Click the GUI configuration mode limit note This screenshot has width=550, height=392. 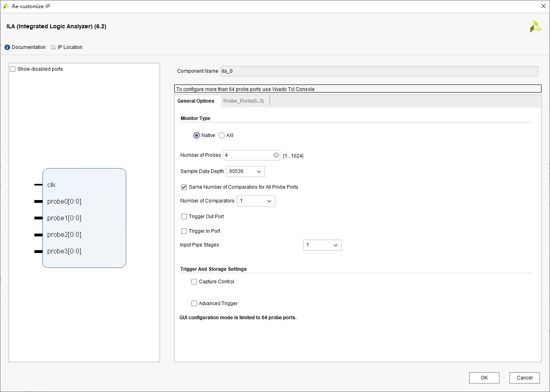pos(238,318)
